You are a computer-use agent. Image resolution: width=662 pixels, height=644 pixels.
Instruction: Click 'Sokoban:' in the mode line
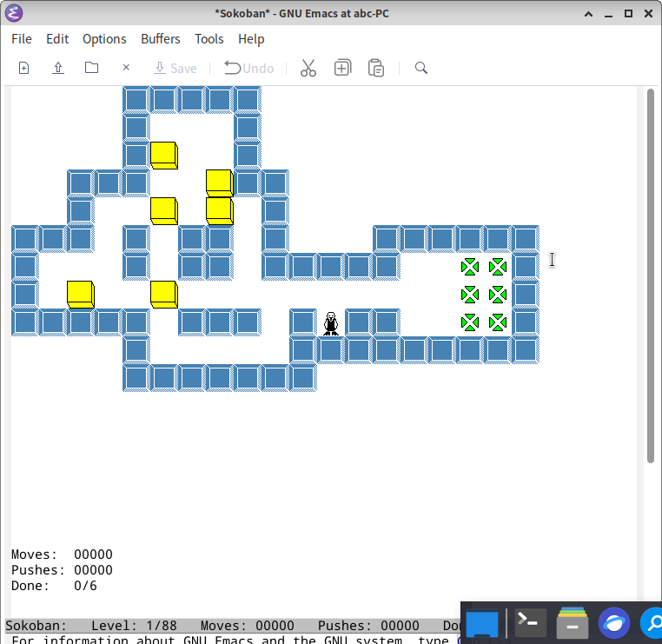[x=36, y=626]
